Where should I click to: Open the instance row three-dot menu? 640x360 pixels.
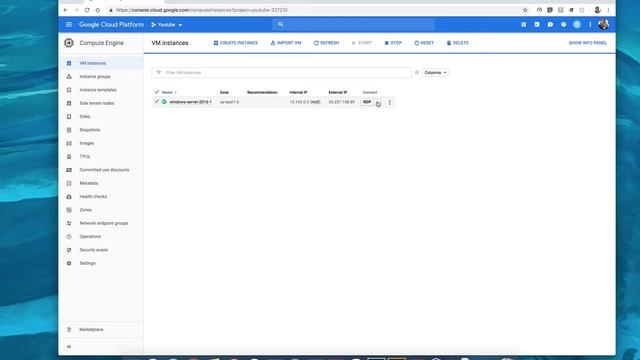(x=390, y=102)
